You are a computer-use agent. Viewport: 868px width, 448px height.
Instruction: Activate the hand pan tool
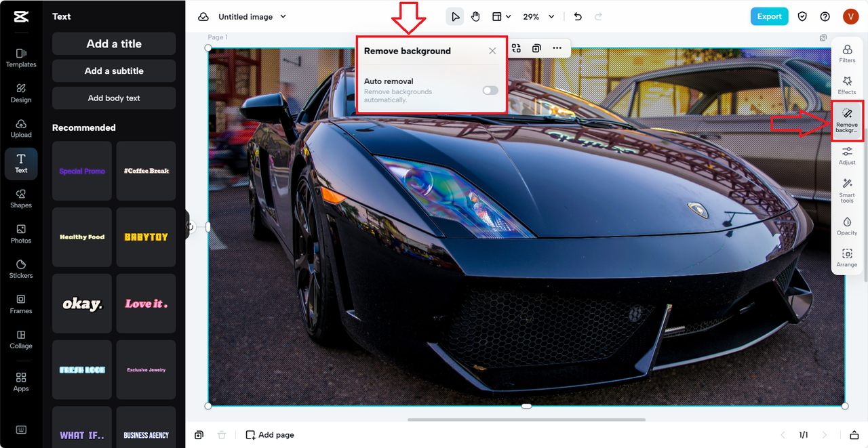[x=476, y=16]
